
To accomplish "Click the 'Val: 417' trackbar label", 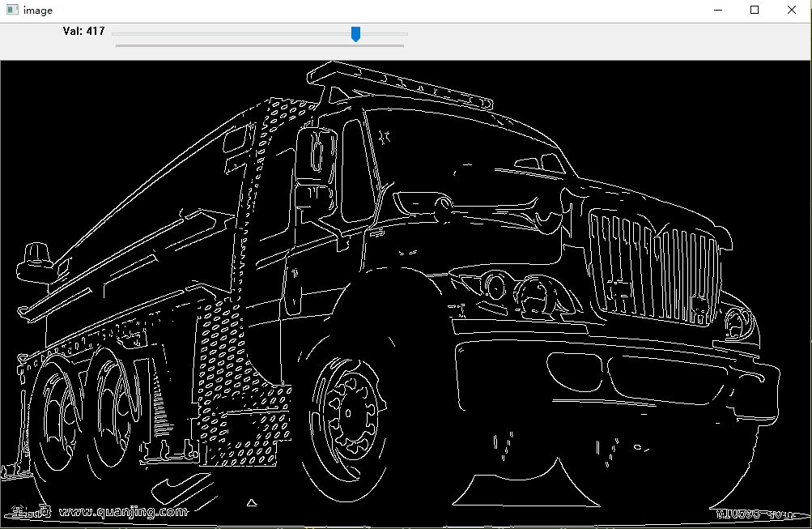I will [x=84, y=31].
